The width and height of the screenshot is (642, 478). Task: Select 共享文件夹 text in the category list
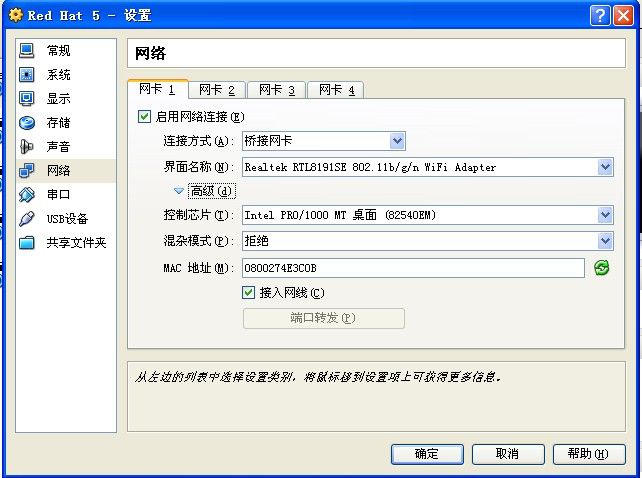(76, 242)
